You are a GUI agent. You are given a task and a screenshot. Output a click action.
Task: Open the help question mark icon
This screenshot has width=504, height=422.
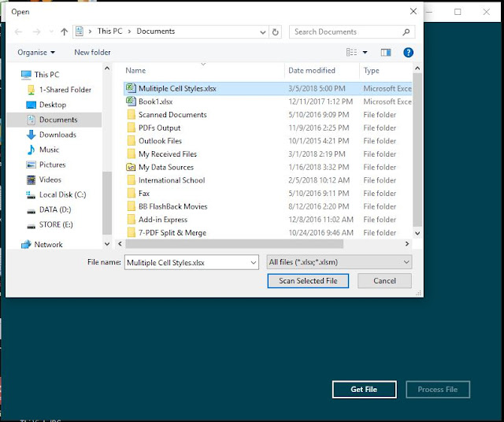[408, 53]
